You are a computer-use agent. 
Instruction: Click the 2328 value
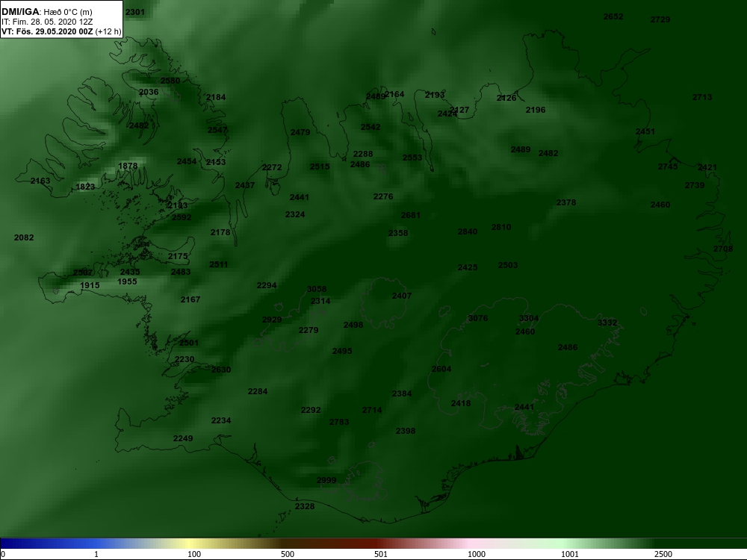305,506
